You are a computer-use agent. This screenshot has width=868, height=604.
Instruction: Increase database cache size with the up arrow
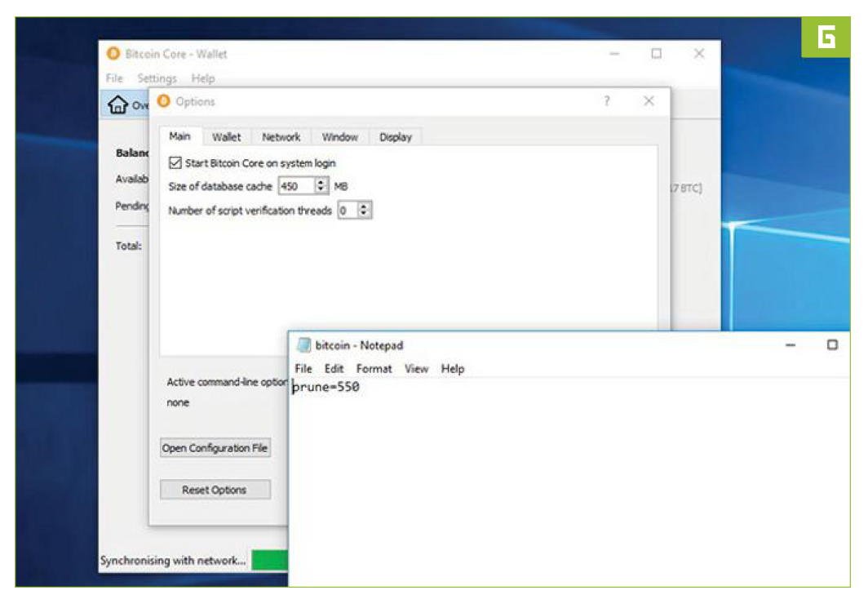point(321,182)
